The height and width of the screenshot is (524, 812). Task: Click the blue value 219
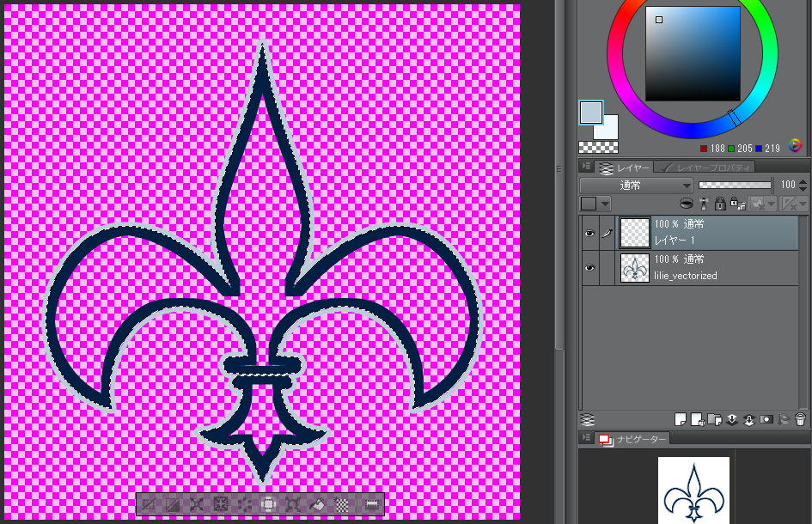772,149
